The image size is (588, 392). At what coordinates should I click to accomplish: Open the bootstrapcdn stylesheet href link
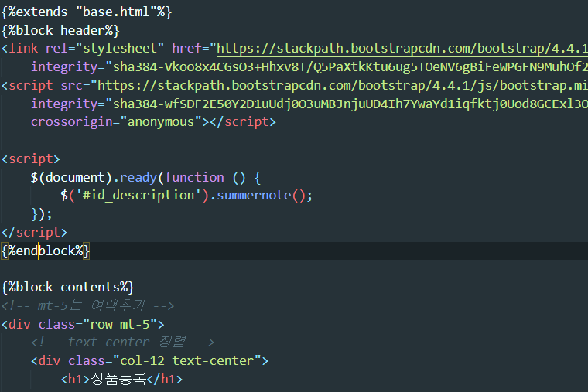click(x=402, y=49)
